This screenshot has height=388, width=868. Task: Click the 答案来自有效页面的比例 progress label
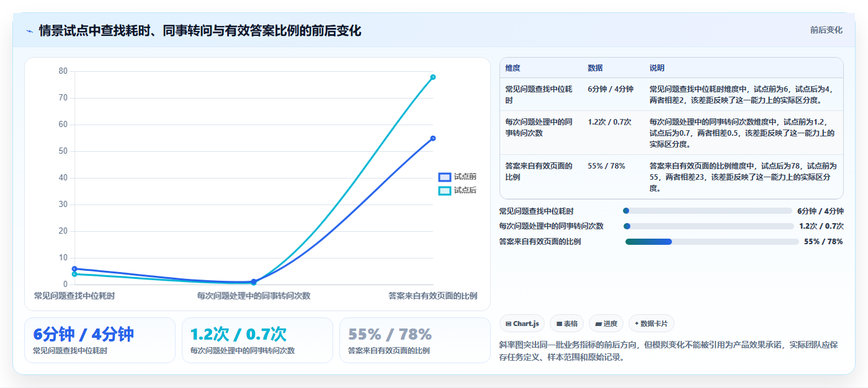[540, 242]
